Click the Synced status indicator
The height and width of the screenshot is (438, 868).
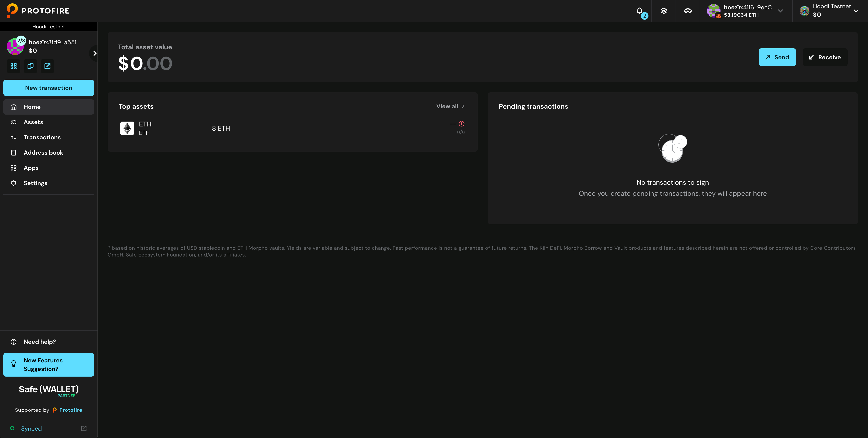[31, 428]
